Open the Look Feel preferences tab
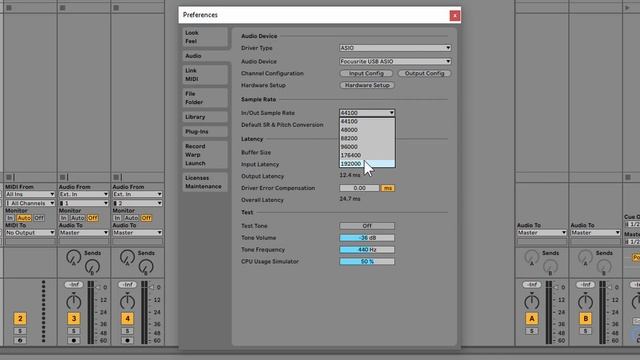The image size is (640, 360). point(205,37)
